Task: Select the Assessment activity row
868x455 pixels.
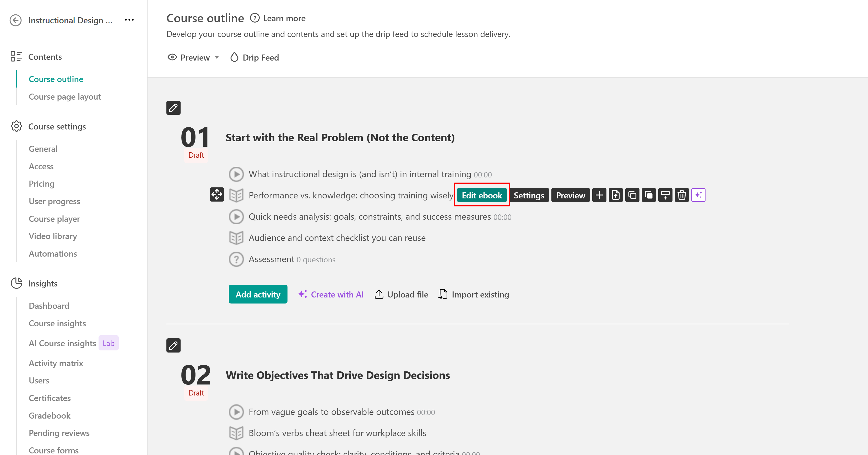Action: click(x=282, y=259)
